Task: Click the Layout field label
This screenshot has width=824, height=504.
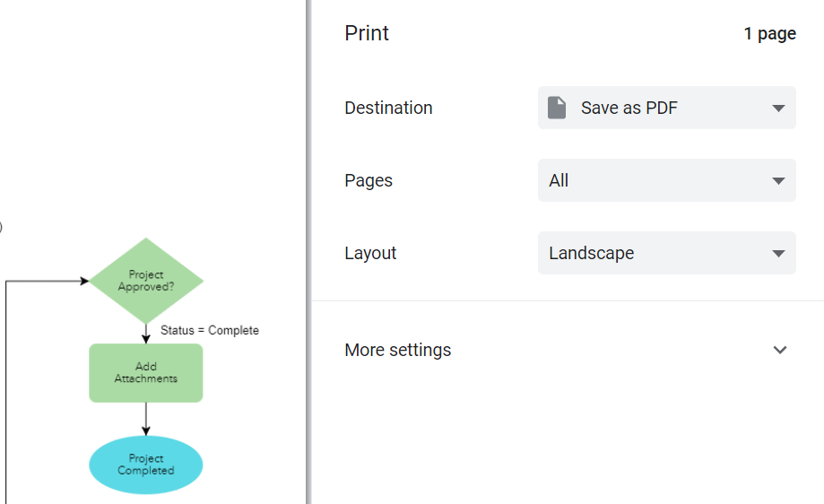Action: (370, 253)
